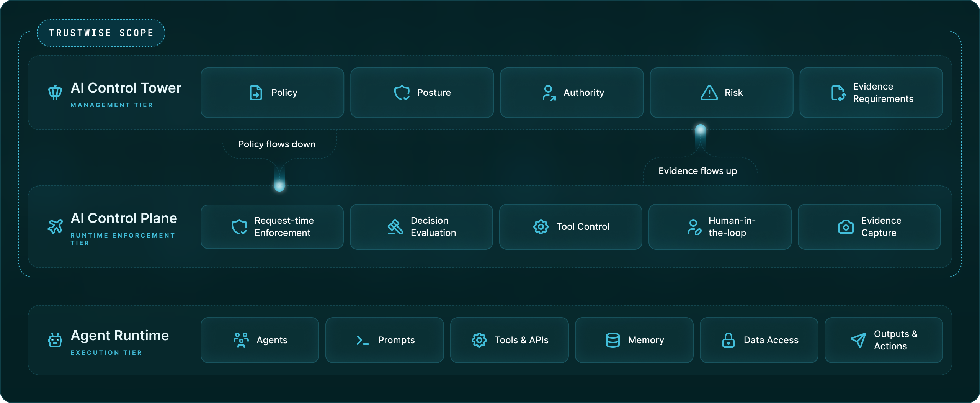The image size is (980, 403).
Task: Select the Human-in-the-loop card label
Action: pos(732,227)
